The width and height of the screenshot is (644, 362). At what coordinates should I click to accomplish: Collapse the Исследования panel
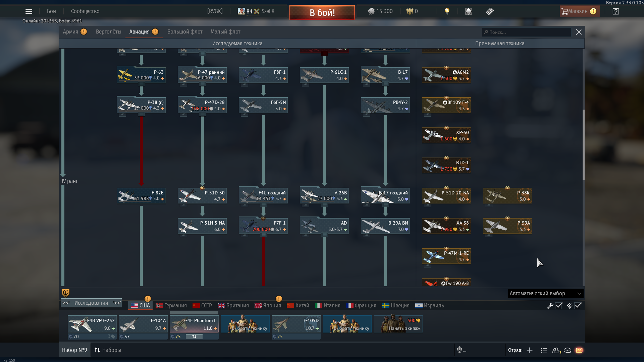(x=91, y=303)
